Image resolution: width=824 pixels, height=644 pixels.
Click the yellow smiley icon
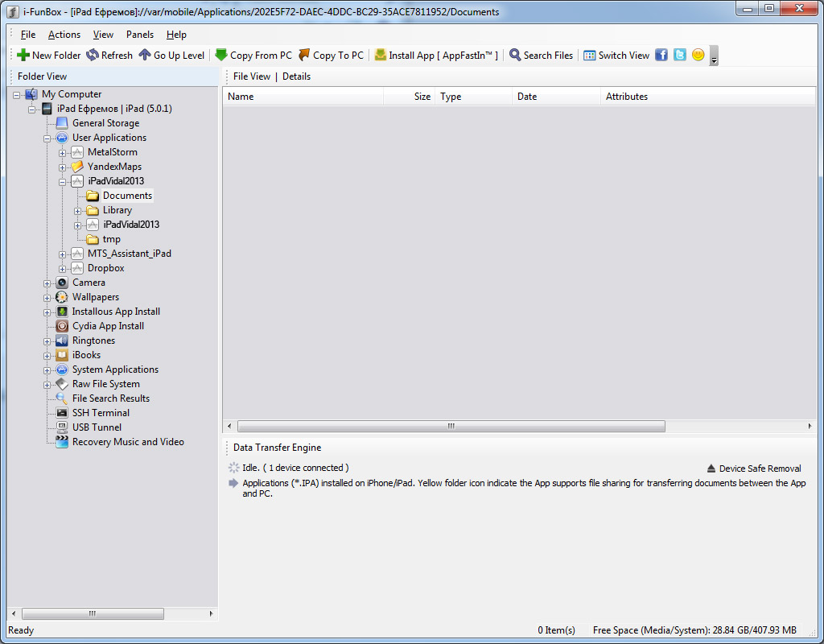click(x=698, y=55)
